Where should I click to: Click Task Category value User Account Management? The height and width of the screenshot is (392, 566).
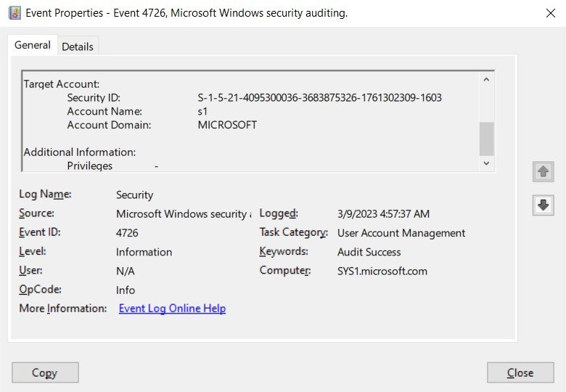(401, 233)
